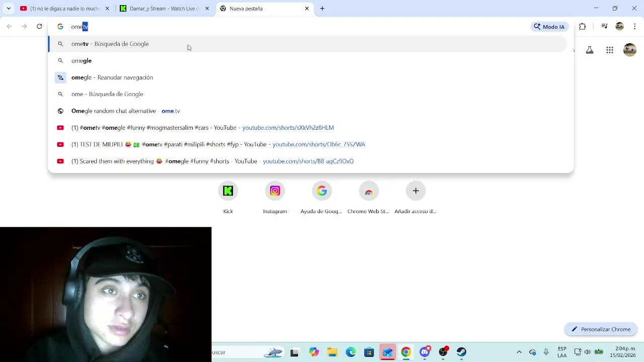Click the microphone tray icon

pos(546,352)
